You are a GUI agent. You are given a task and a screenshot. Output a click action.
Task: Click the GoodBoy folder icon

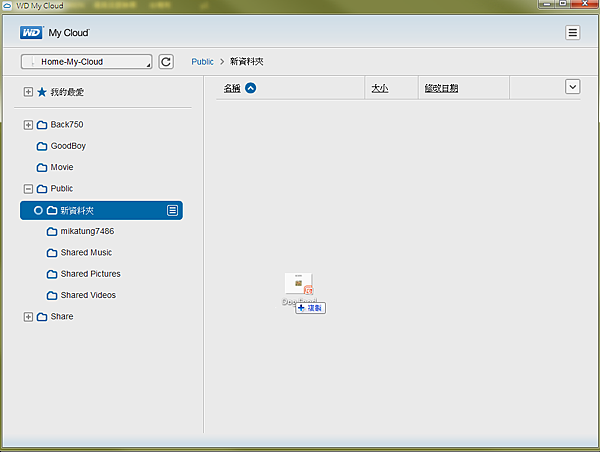42,146
